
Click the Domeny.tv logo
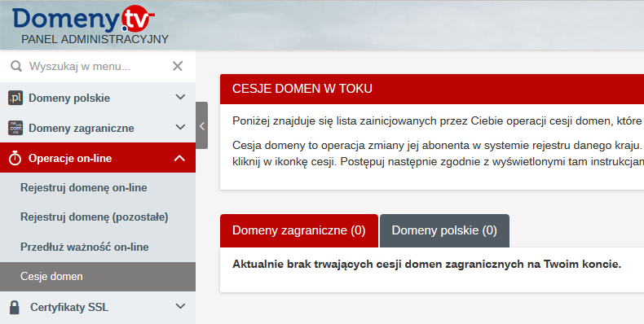(83, 19)
